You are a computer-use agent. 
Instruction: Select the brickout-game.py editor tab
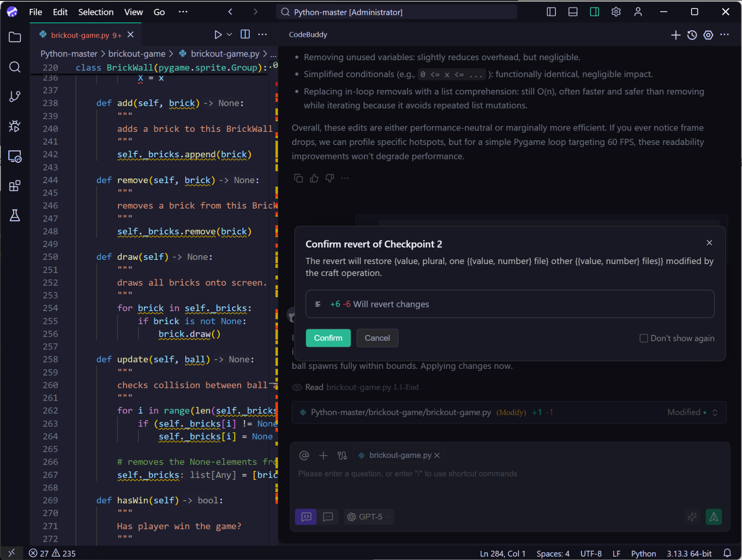pos(81,35)
